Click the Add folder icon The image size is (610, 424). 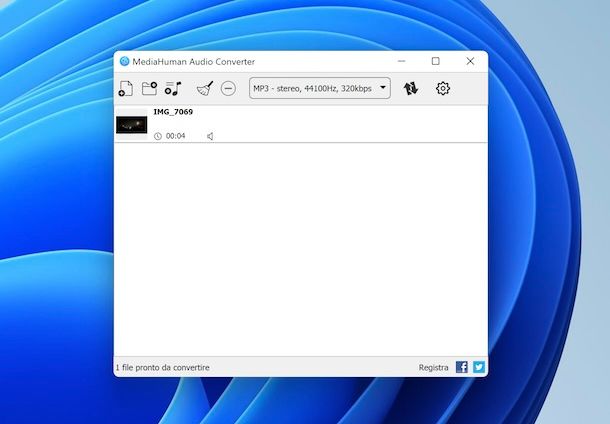tap(149, 88)
